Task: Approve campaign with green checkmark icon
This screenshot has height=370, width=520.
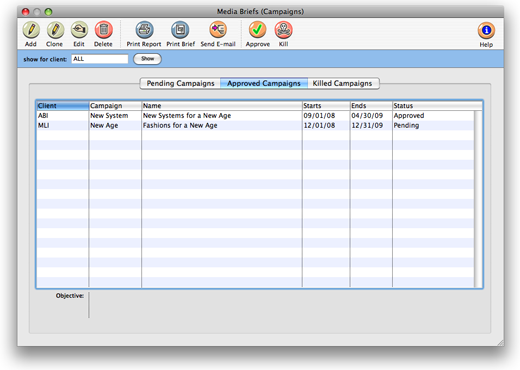Action: tap(257, 30)
